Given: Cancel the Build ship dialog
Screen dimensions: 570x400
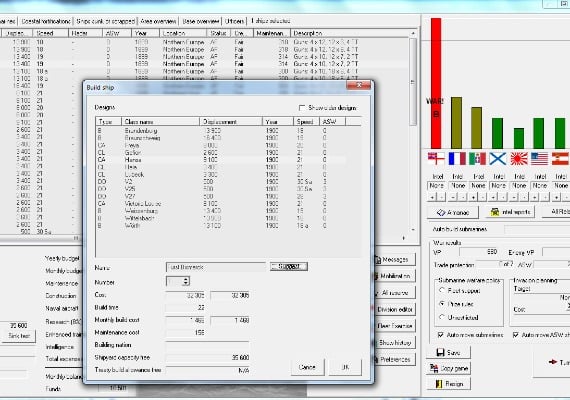Looking at the screenshot, I should pyautogui.click(x=307, y=367).
